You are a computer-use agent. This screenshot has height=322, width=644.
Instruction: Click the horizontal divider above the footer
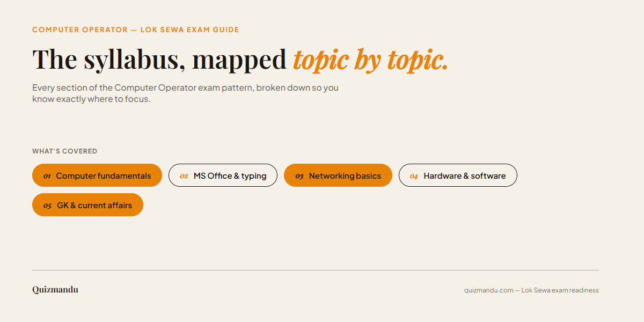tap(316, 270)
